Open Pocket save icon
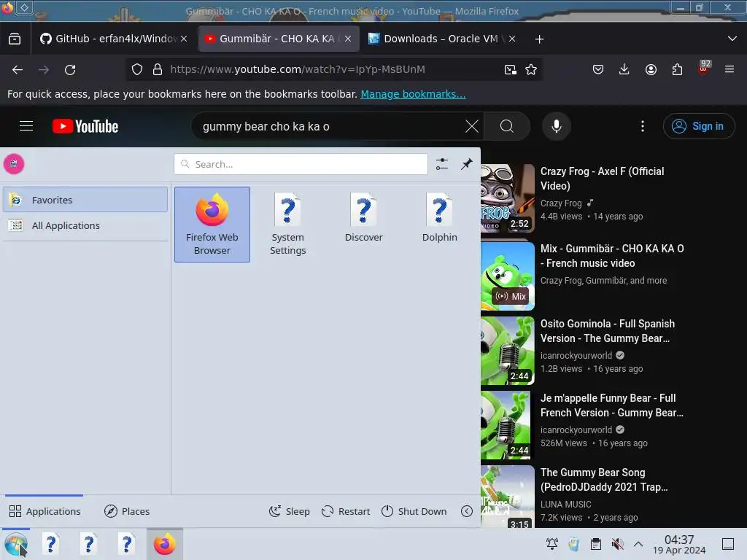This screenshot has height=560, width=747. click(598, 69)
